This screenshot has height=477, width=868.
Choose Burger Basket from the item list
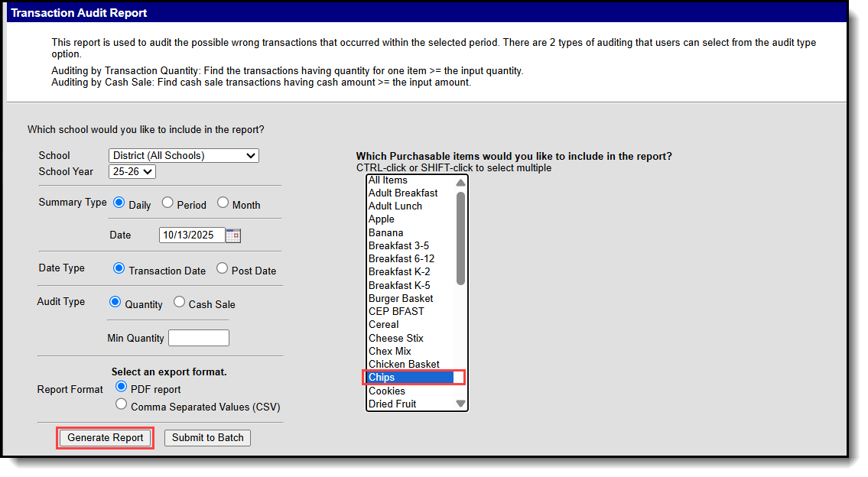400,298
